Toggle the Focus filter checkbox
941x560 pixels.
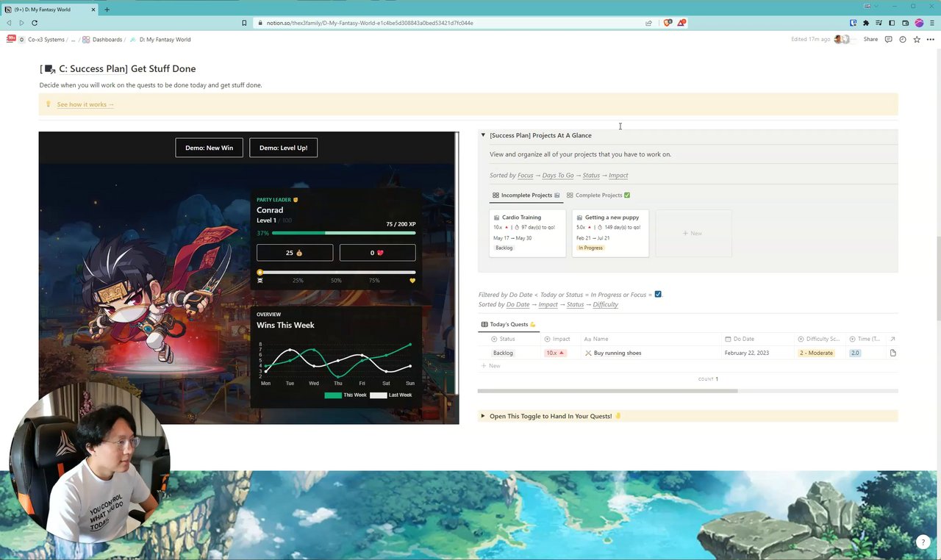click(658, 294)
